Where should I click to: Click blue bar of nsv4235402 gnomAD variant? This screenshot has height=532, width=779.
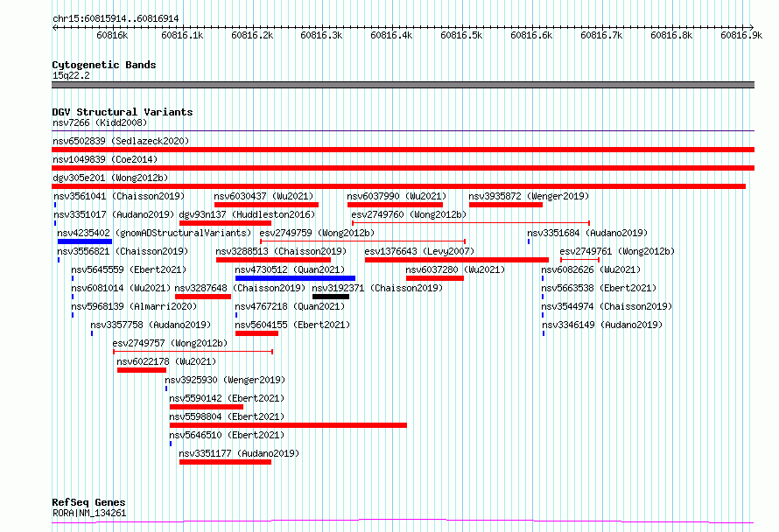click(84, 241)
